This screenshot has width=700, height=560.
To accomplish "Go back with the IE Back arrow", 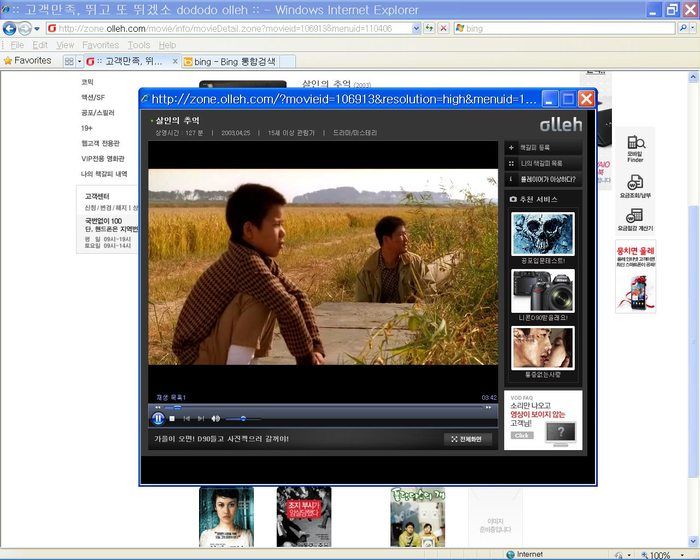I will (x=9, y=29).
